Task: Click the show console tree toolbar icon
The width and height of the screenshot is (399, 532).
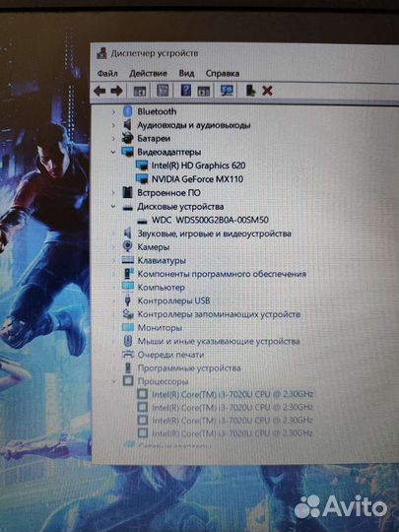Action: [x=140, y=91]
